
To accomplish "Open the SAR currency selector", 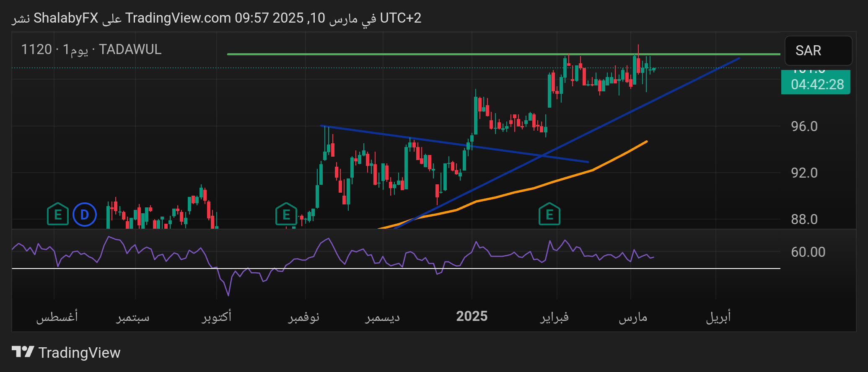I will [x=818, y=51].
